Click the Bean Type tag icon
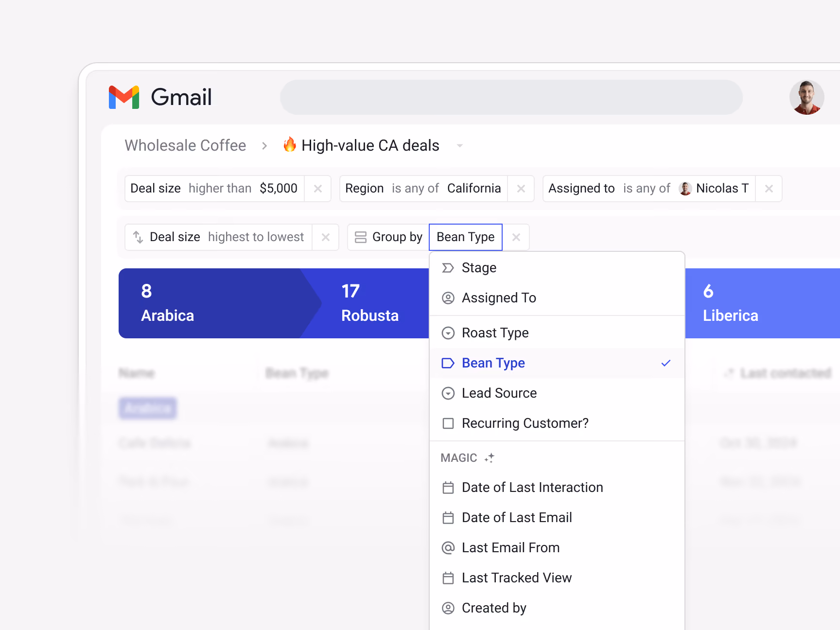Image resolution: width=840 pixels, height=630 pixels. (x=448, y=363)
